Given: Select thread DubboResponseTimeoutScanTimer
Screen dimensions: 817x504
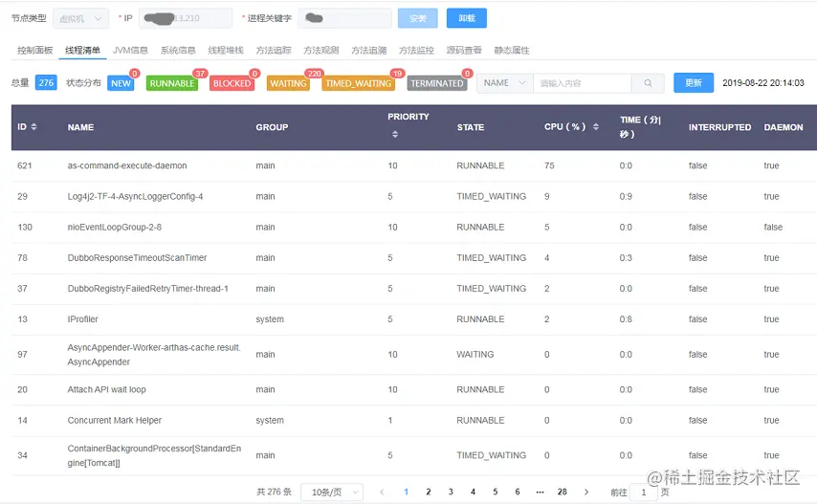Looking at the screenshot, I should pos(137,257).
